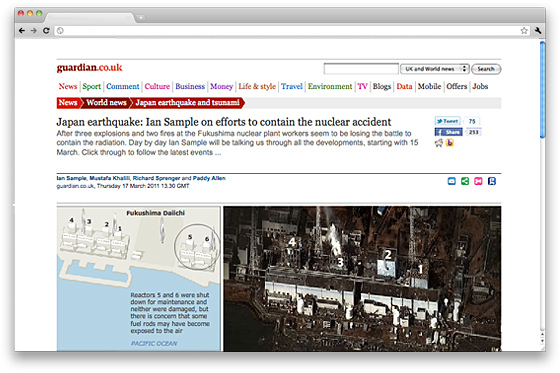Screen dimensions: 560x373
Task: Open the TV section
Action: coord(362,86)
